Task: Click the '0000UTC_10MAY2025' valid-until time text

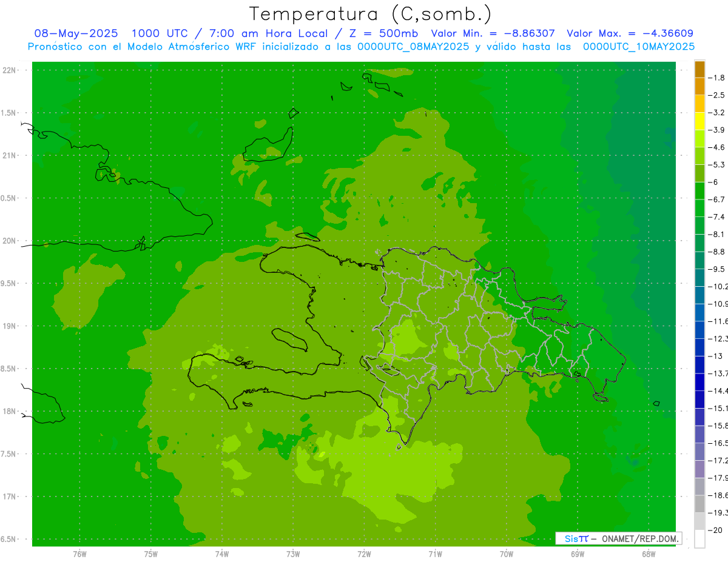Action: [639, 47]
